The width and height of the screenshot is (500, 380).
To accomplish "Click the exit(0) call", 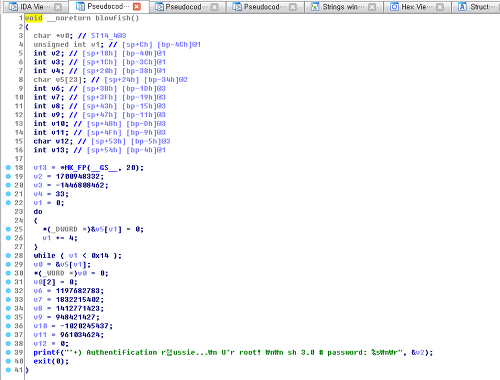I will click(x=51, y=361).
